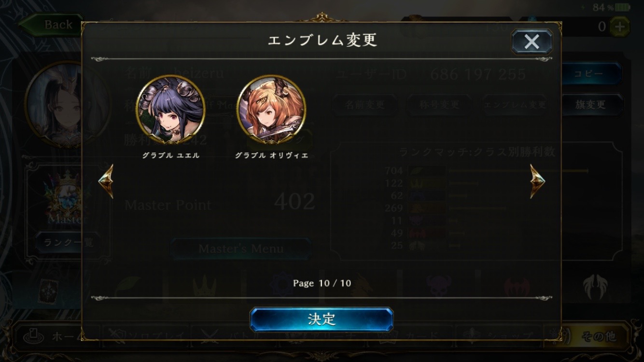Go to previous emblem page arrow
The image size is (644, 362).
click(x=106, y=181)
